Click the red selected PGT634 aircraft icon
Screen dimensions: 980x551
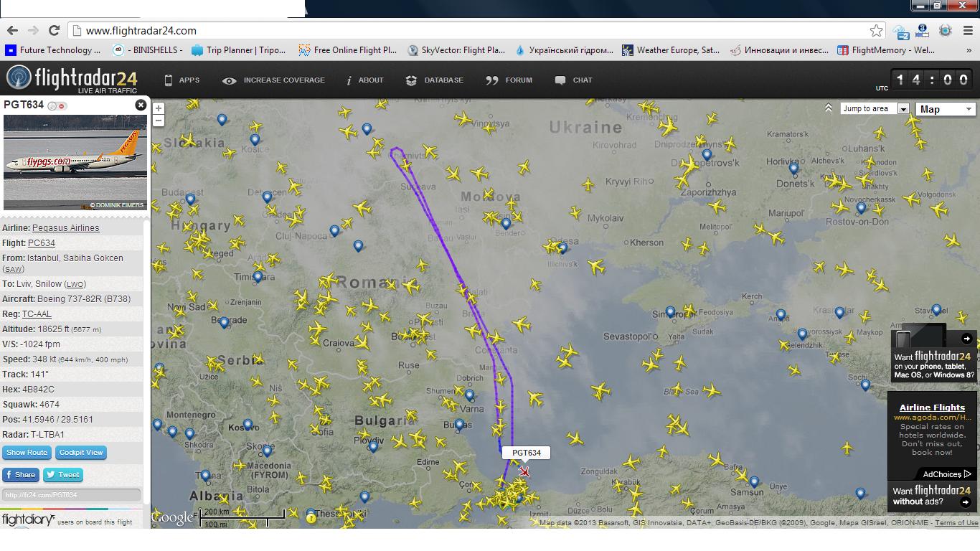[x=525, y=471]
